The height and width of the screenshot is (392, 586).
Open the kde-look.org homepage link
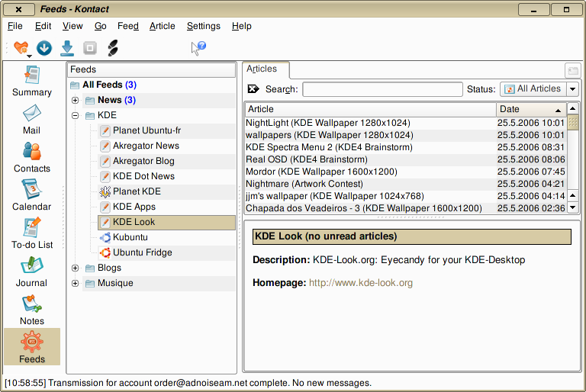pos(361,283)
